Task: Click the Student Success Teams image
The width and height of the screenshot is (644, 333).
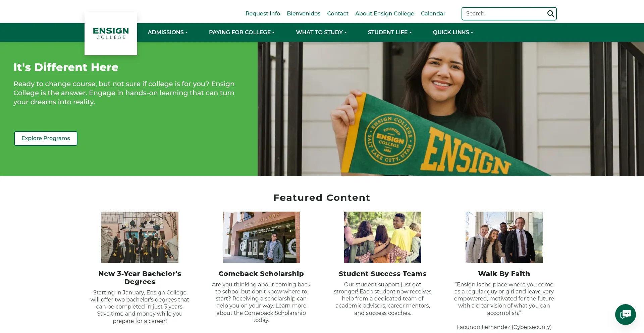Action: pos(383,237)
